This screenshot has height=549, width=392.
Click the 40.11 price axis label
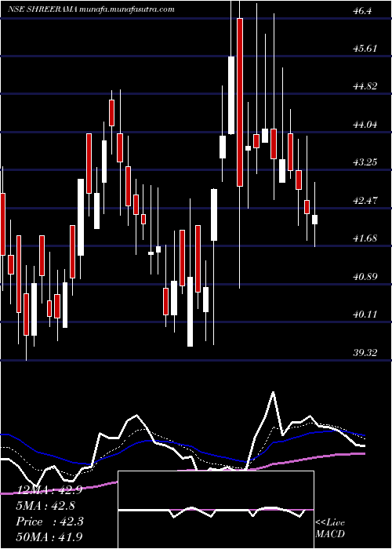pyautogui.click(x=365, y=314)
